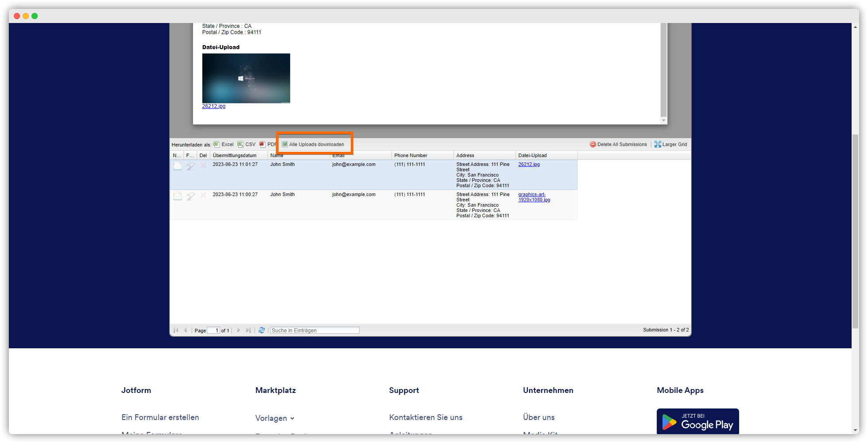This screenshot has height=443, width=868.
Task: Click the Suche in Einträgen search field
Action: tap(314, 330)
